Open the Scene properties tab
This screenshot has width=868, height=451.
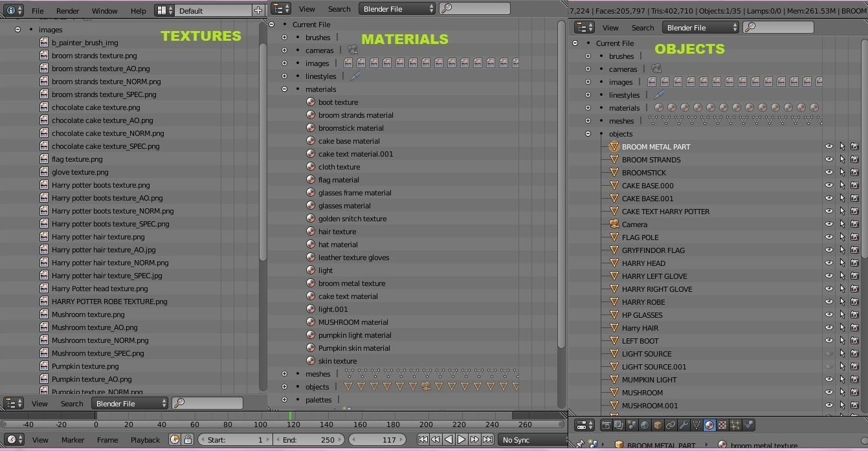[x=632, y=425]
